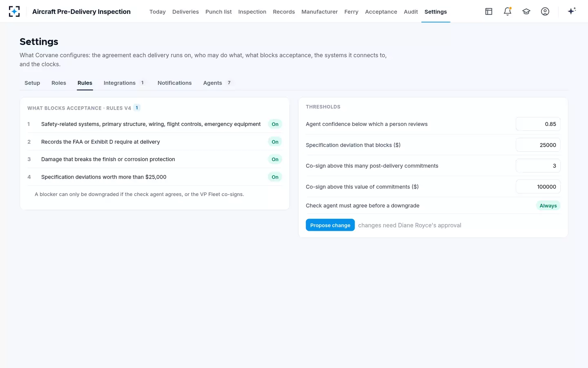588x368 pixels.
Task: Toggle specification deviations rule On switch
Action: (x=275, y=177)
